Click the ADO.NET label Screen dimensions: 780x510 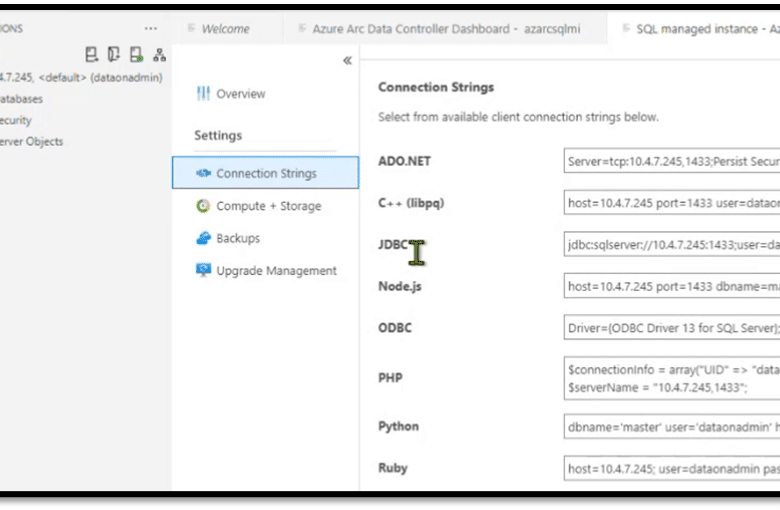[x=404, y=161]
